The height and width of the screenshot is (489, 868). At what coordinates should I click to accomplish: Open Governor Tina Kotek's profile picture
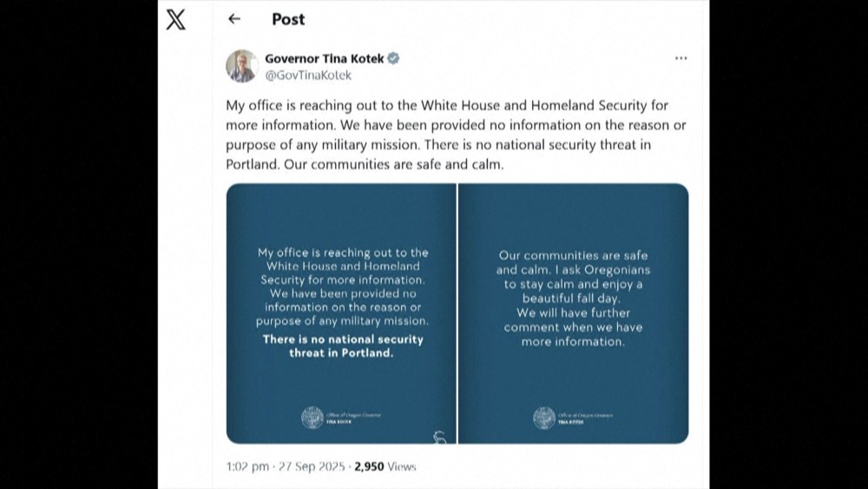click(x=241, y=66)
